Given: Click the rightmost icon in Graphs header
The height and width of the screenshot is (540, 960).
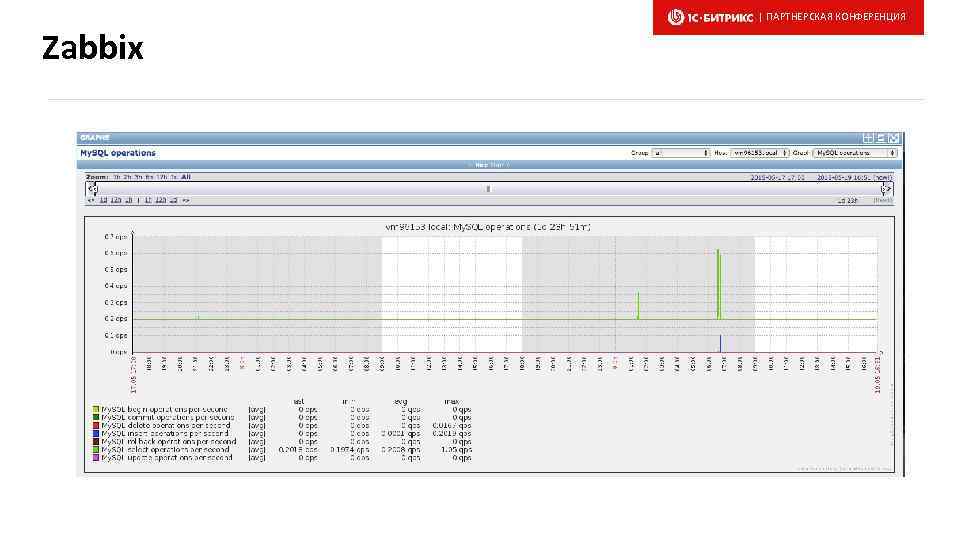Looking at the screenshot, I should (x=893, y=138).
